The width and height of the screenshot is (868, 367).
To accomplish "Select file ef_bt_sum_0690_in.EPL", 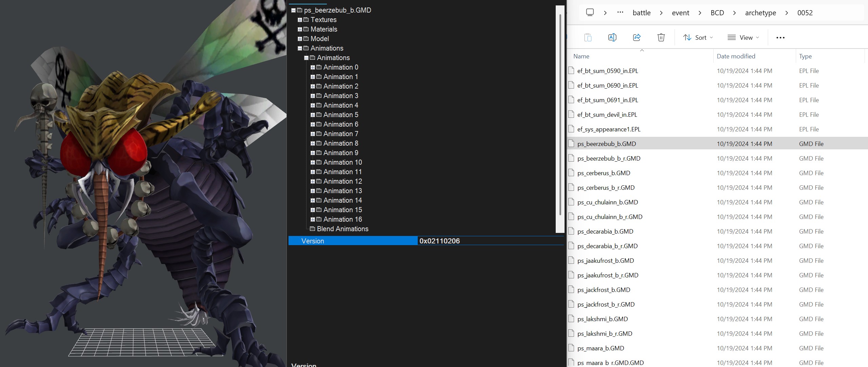I will point(608,85).
